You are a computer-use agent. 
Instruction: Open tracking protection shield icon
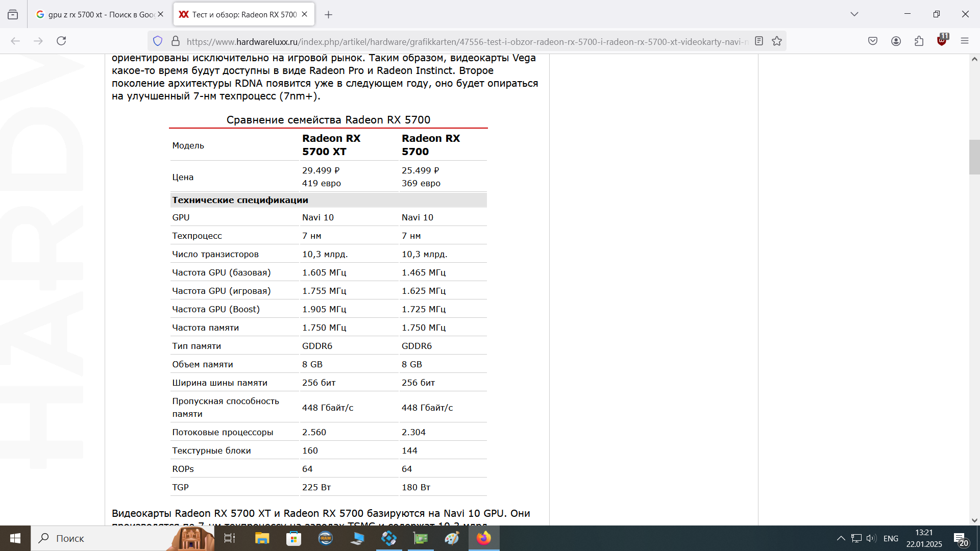point(158,41)
